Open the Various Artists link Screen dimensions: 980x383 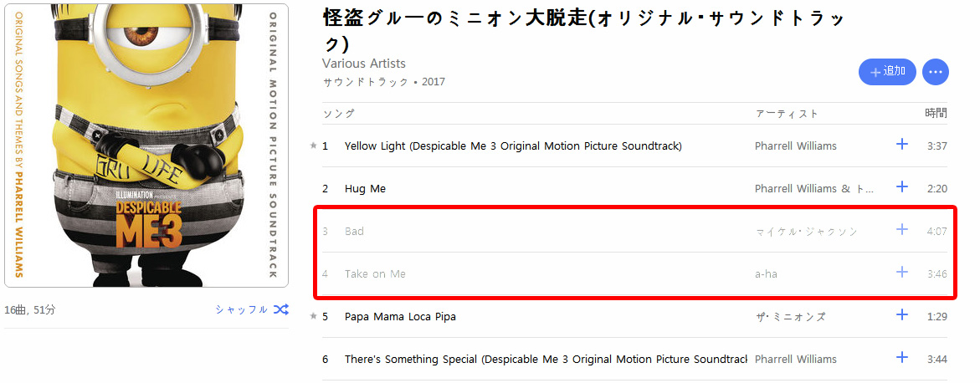coord(363,64)
